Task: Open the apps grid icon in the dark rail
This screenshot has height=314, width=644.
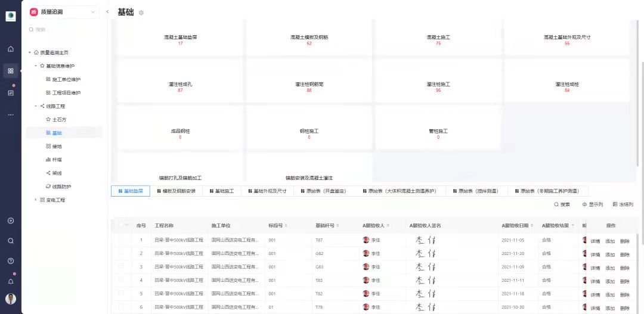Action: (x=11, y=71)
